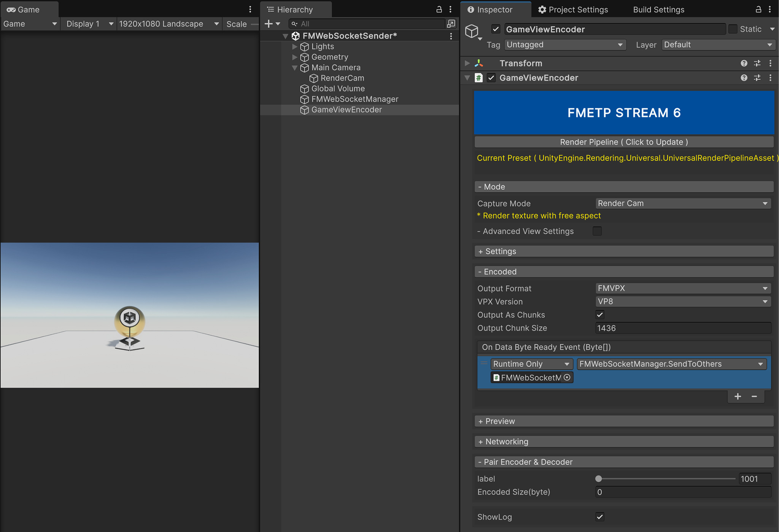
Task: Expand the Lights hierarchy item
Action: pos(295,46)
